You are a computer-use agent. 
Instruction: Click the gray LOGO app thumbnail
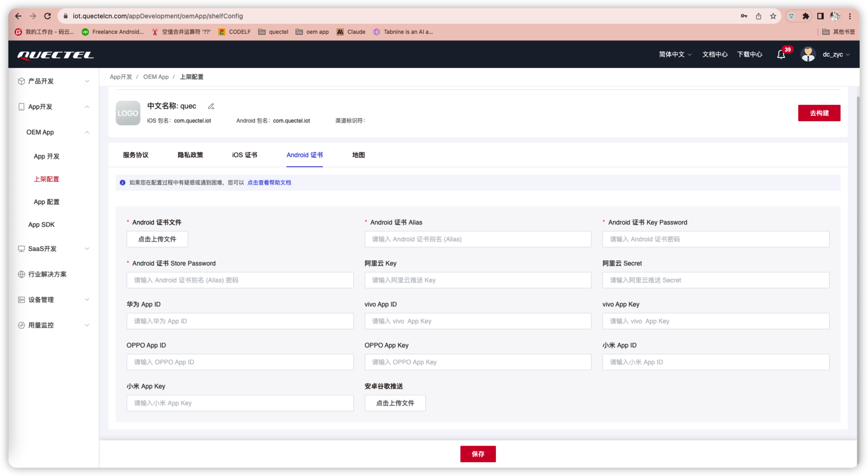(x=128, y=113)
